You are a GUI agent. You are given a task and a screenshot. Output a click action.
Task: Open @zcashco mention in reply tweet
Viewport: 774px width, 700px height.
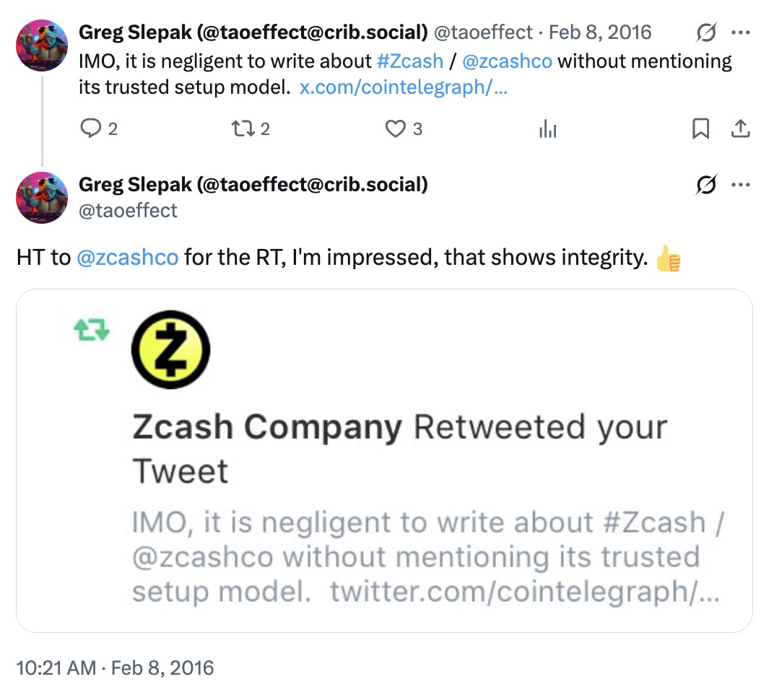(127, 258)
